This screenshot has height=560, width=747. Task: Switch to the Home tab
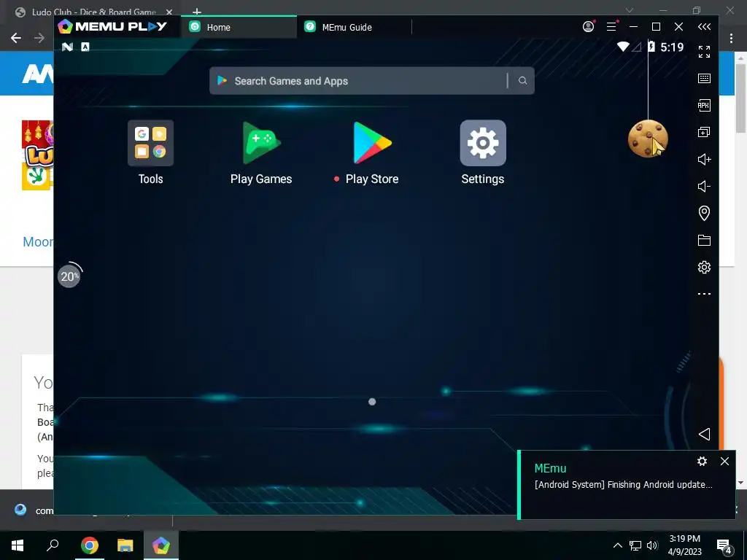[239, 27]
